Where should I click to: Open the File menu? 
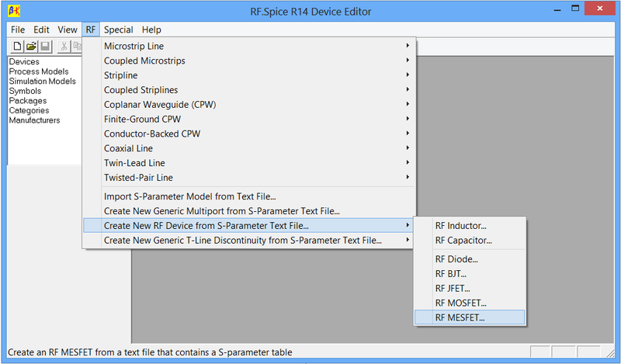pyautogui.click(x=18, y=29)
